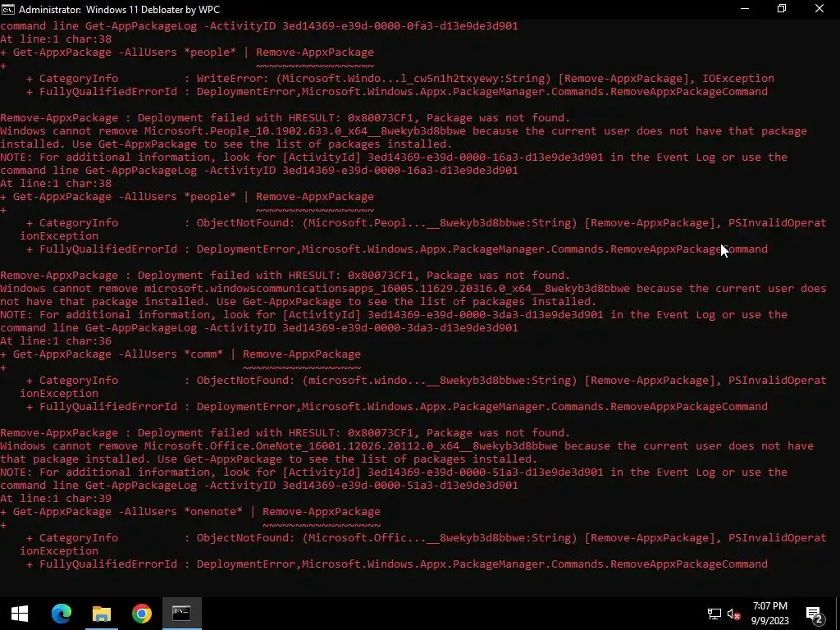Click the console icon in title bar
The width and height of the screenshot is (840, 630).
[8, 9]
